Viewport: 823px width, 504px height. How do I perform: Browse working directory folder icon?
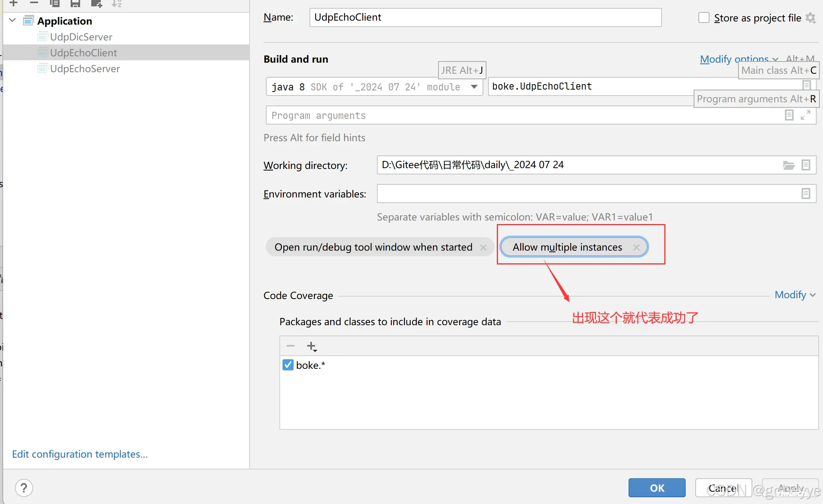pyautogui.click(x=789, y=165)
